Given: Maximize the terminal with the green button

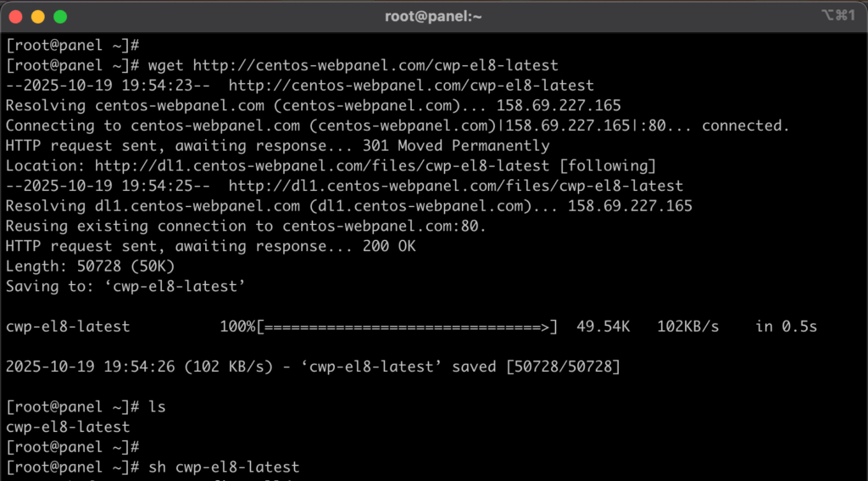Looking at the screenshot, I should pos(60,16).
